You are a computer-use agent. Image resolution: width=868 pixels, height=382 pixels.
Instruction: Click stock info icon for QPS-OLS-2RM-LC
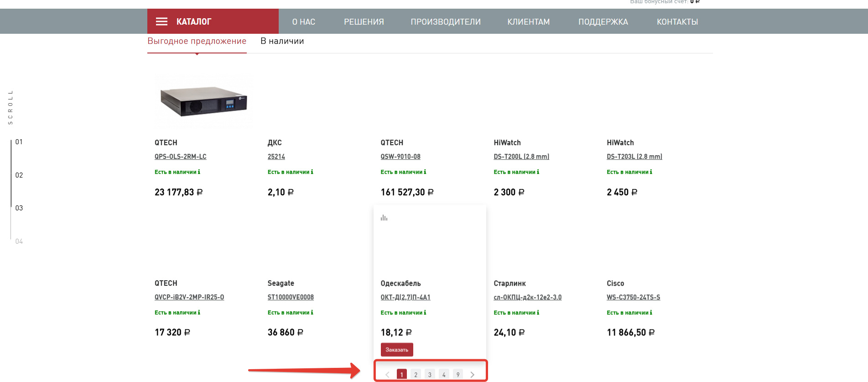(199, 172)
